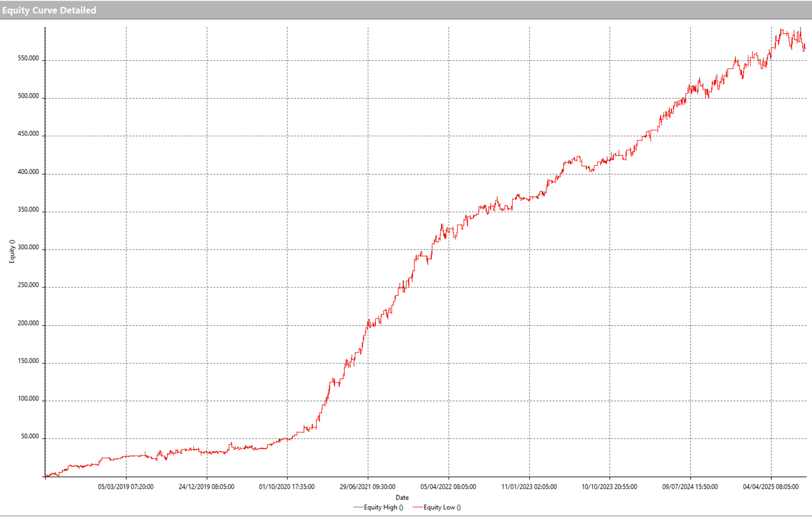Image resolution: width=812 pixels, height=517 pixels.
Task: Click the 550.000 y-axis value label
Action: tap(28, 59)
